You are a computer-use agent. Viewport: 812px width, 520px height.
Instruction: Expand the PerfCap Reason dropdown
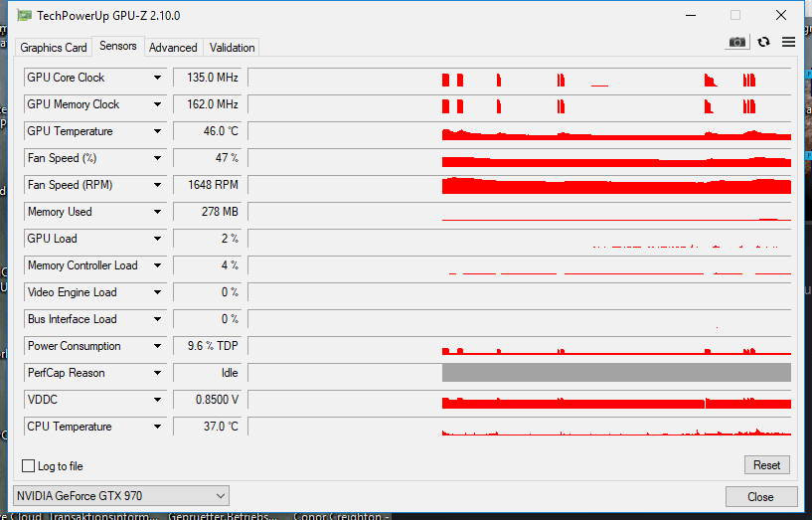click(157, 373)
